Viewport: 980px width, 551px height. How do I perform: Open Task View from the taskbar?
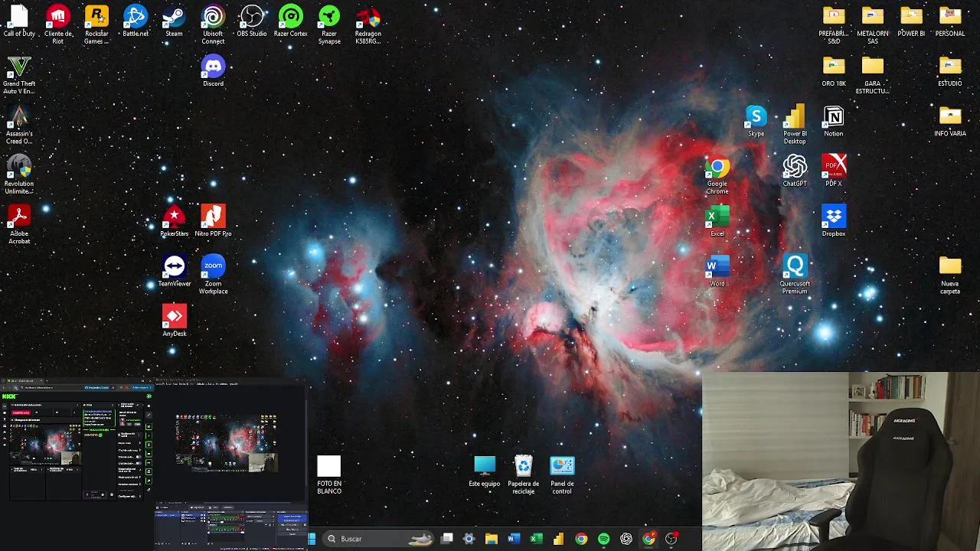[447, 539]
